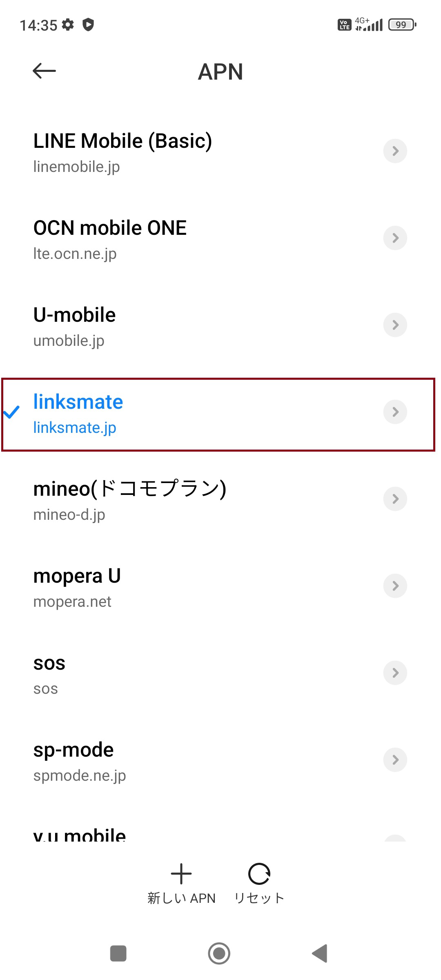Expand LINE Mobile (Basic) APN details
This screenshot has width=441, height=980.
394,151
